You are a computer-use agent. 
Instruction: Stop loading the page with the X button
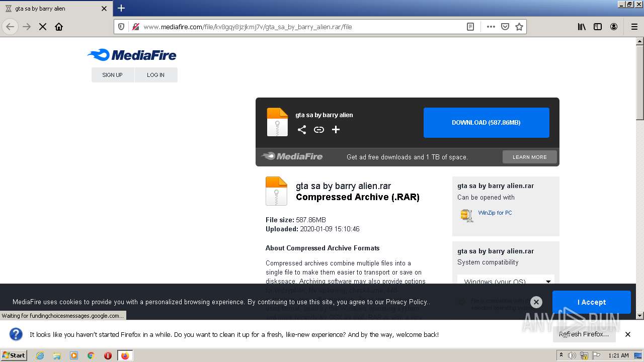pyautogui.click(x=43, y=27)
